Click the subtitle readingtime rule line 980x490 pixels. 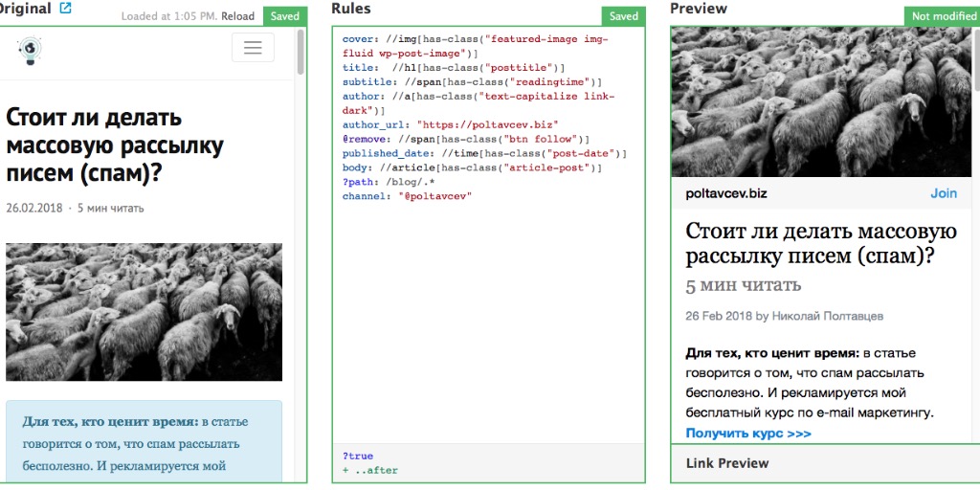472,82
